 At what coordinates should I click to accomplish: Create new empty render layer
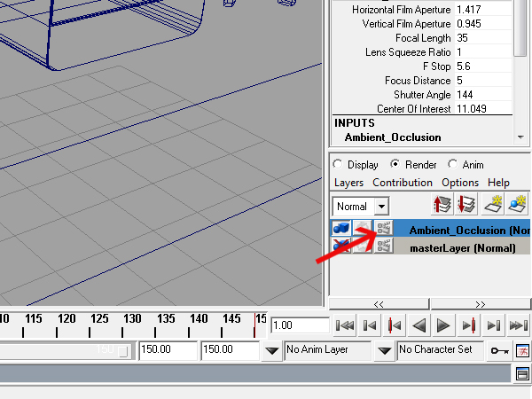[493, 204]
